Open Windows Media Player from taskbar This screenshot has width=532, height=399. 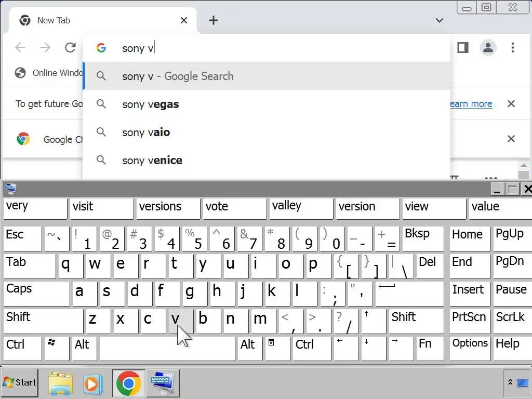tap(92, 384)
